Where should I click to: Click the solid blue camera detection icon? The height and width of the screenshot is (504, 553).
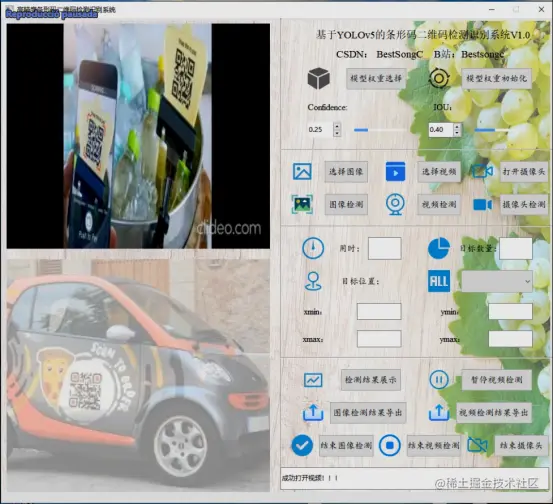point(482,205)
